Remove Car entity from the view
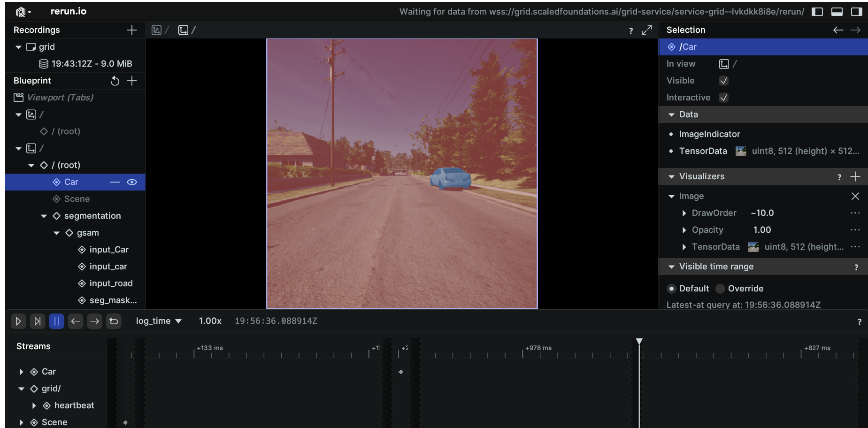The width and height of the screenshot is (868, 428). tap(115, 182)
